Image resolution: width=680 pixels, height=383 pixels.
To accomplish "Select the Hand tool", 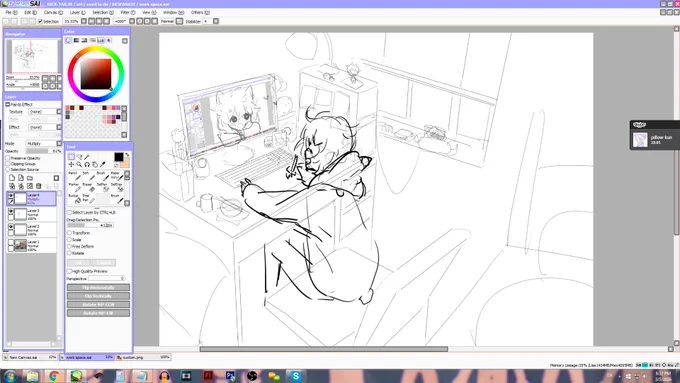I will point(95,164).
